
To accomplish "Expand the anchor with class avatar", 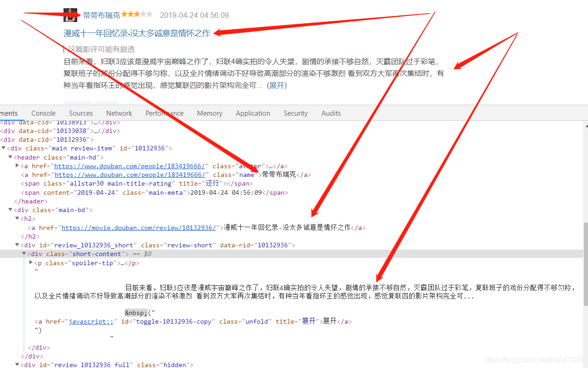I will point(17,166).
